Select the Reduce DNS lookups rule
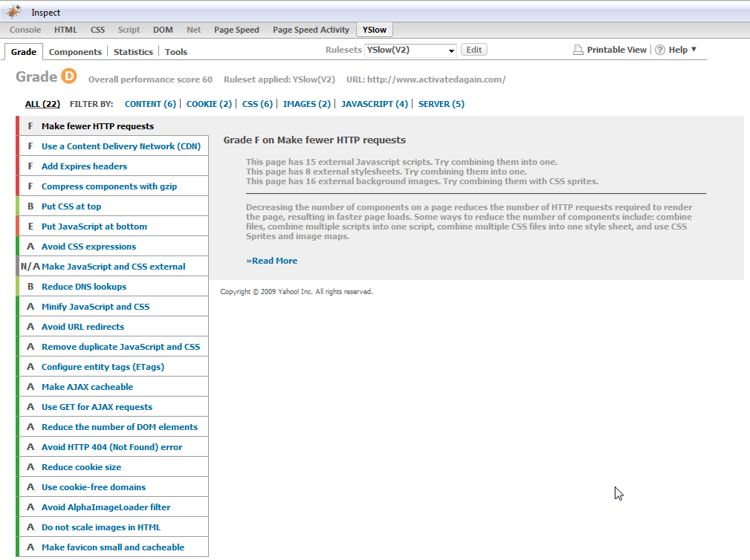 (x=83, y=287)
